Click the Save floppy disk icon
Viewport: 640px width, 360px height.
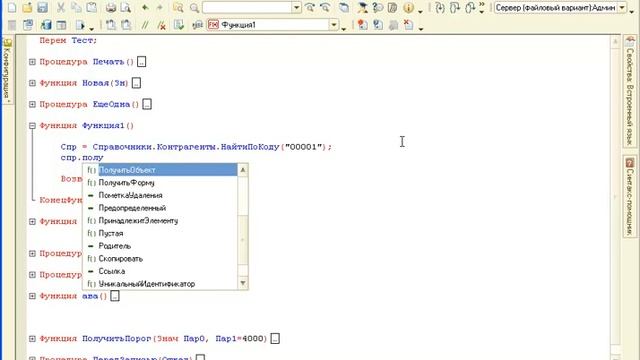coord(42,7)
